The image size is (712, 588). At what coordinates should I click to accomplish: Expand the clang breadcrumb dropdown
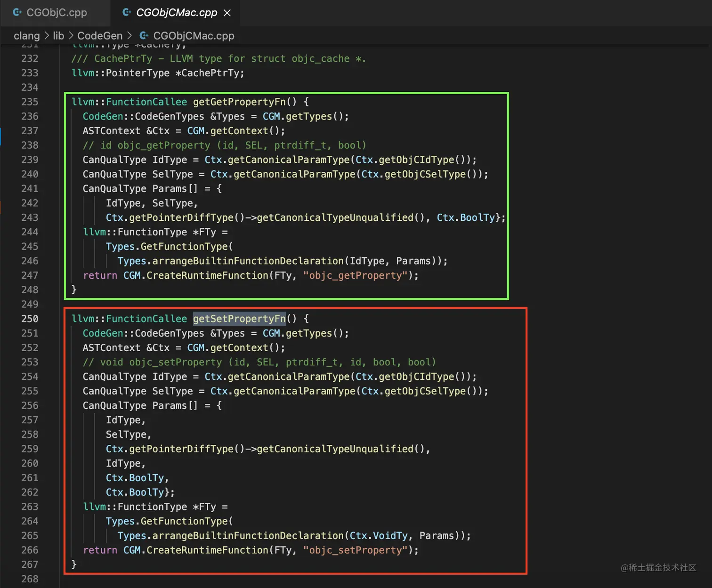coord(26,35)
